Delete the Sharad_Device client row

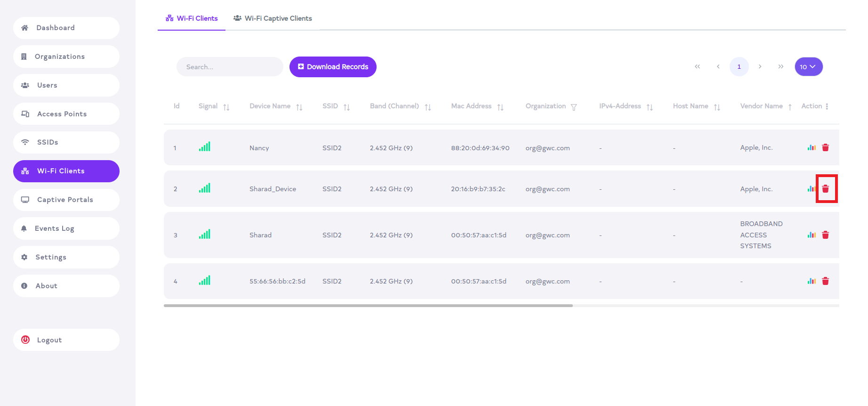tap(825, 189)
